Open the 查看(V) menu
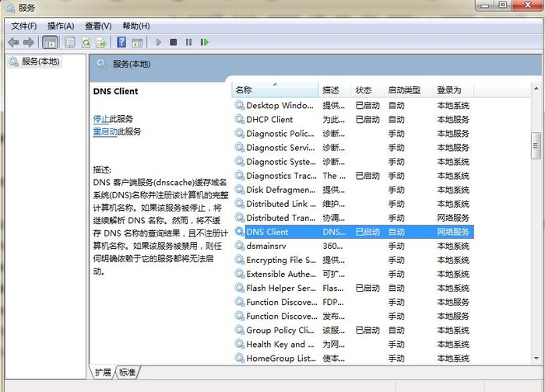This screenshot has width=545, height=392. point(98,26)
